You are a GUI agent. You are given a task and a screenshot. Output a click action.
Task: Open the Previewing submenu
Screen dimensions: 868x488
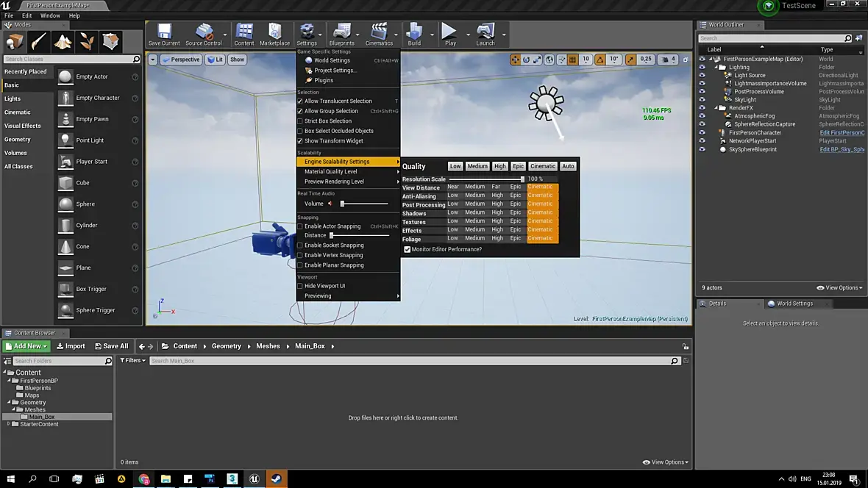tap(348, 296)
